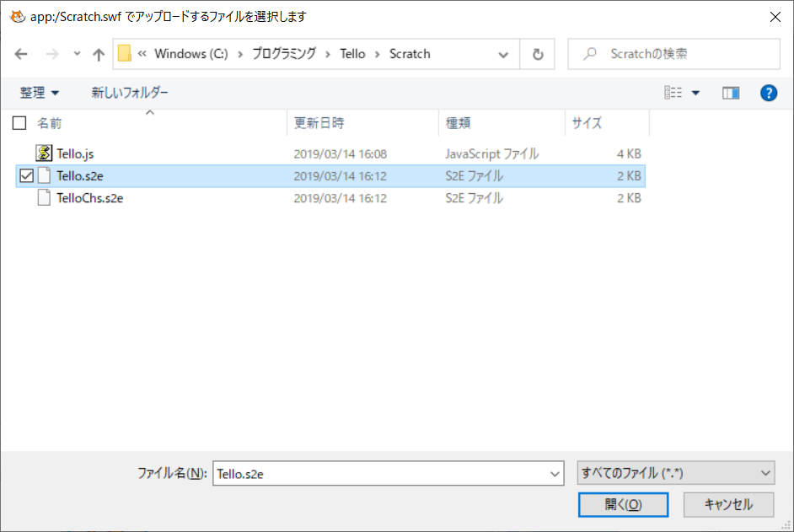Click the Scratch cat icon in title bar
This screenshot has width=794, height=532.
tap(18, 16)
